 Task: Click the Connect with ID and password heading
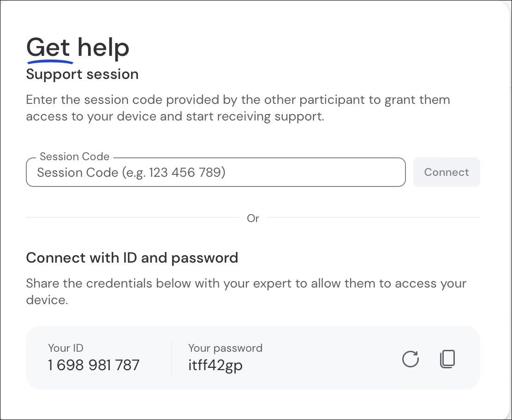pos(132,258)
